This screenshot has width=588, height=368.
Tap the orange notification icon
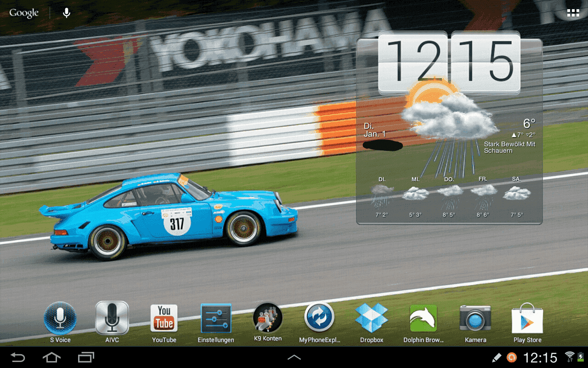click(511, 357)
